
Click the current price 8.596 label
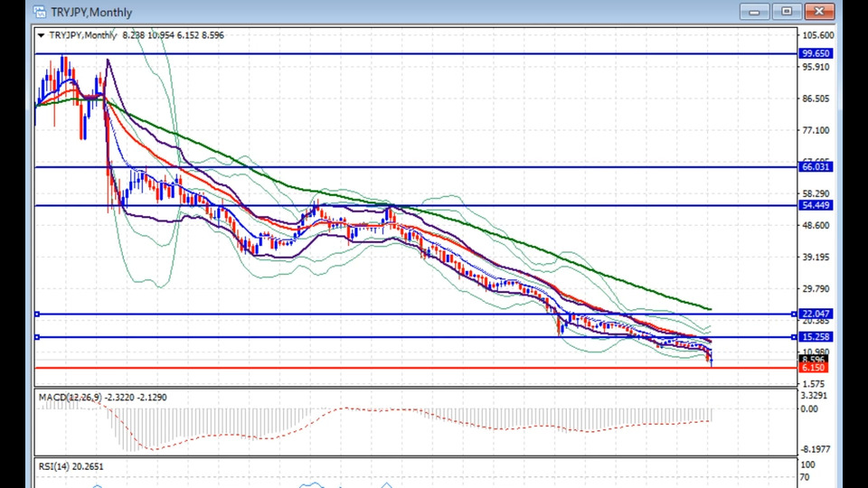click(813, 360)
